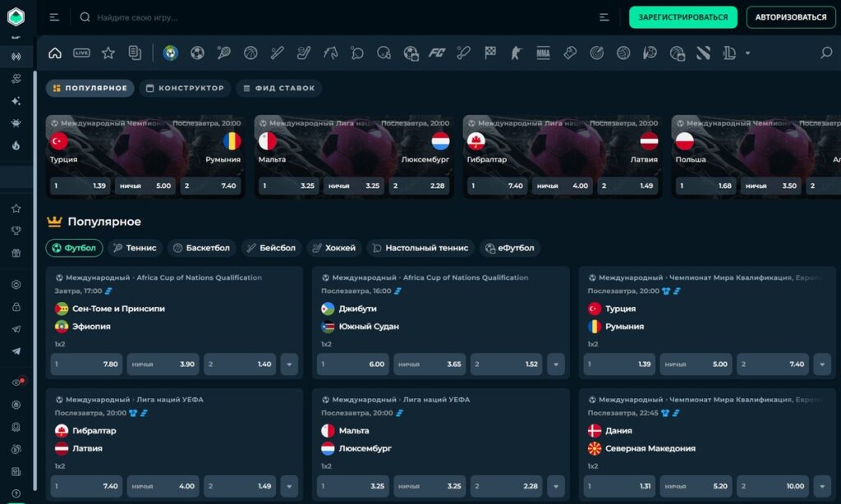
Task: Expand more markets for Мальта – Люксембург card
Action: (556, 486)
